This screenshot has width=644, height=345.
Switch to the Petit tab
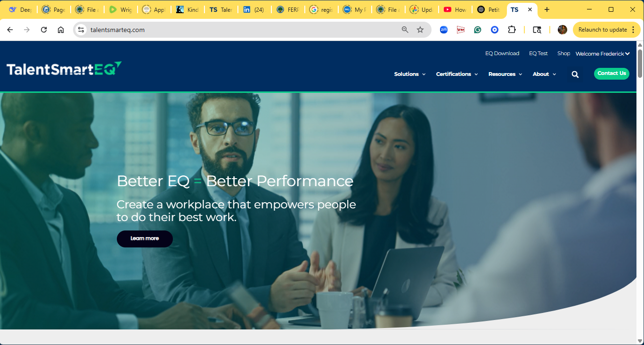click(x=489, y=9)
